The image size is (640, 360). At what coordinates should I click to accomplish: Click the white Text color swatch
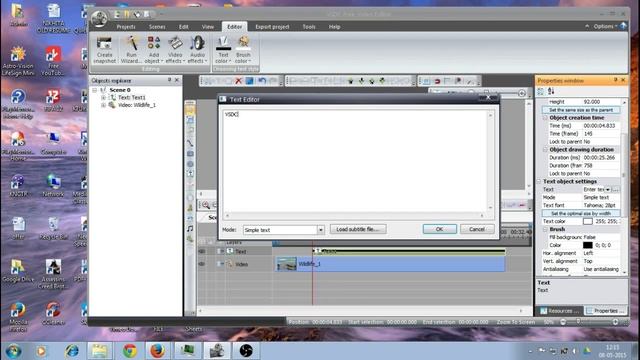click(587, 221)
